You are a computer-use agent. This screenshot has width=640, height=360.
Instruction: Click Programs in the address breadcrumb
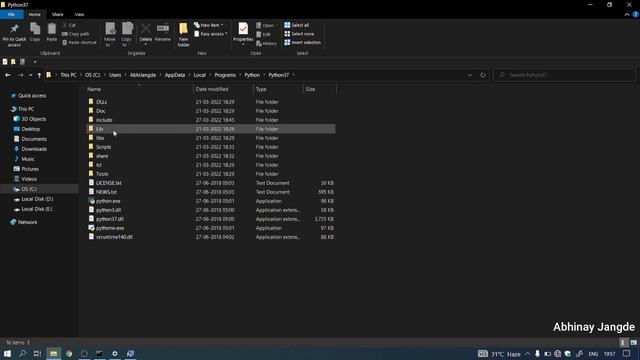coord(225,75)
